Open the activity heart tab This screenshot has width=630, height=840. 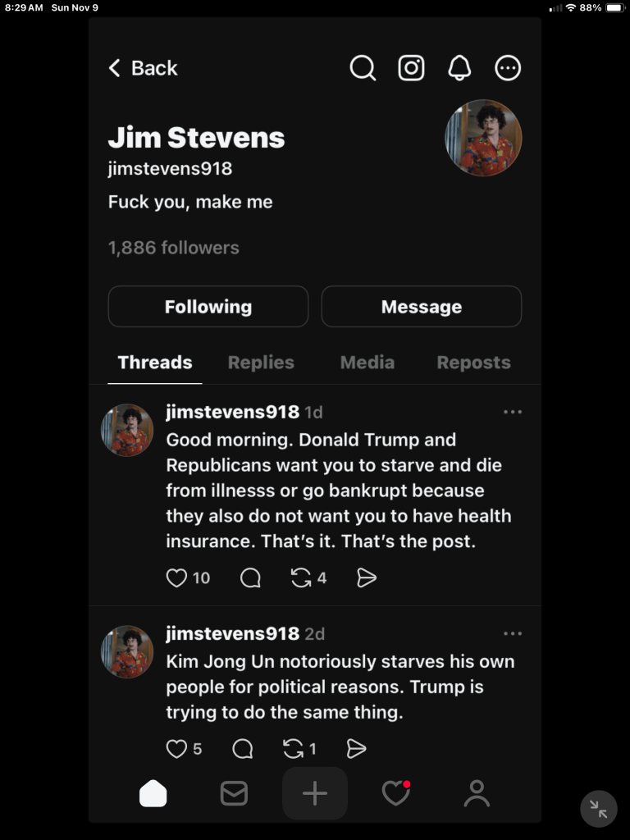click(x=396, y=793)
